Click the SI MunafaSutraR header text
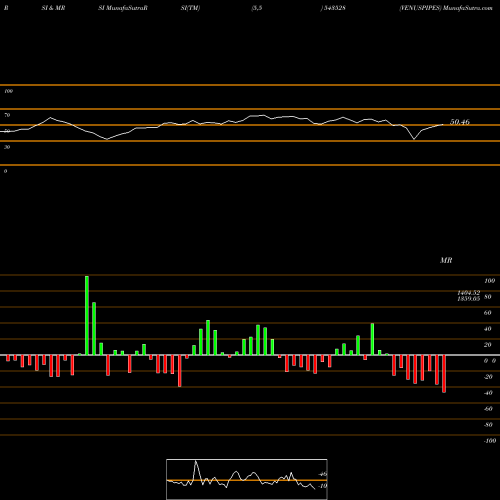 [123, 8]
